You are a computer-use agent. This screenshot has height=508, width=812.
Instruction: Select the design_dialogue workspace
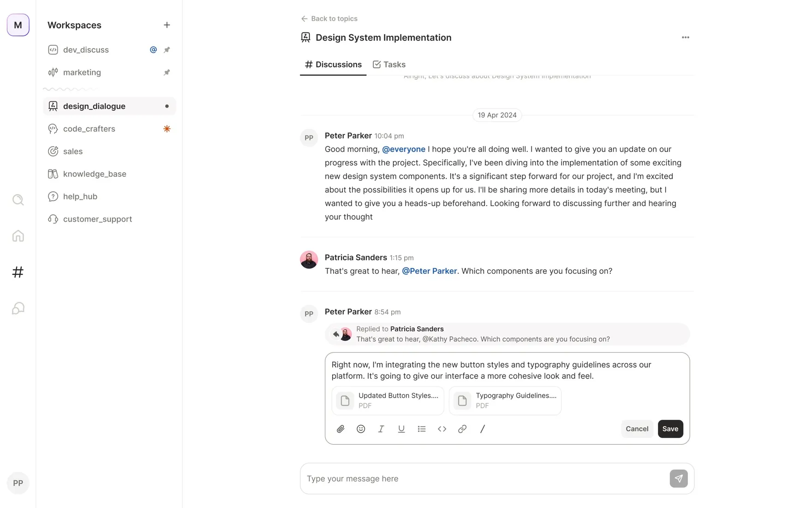[x=109, y=106]
